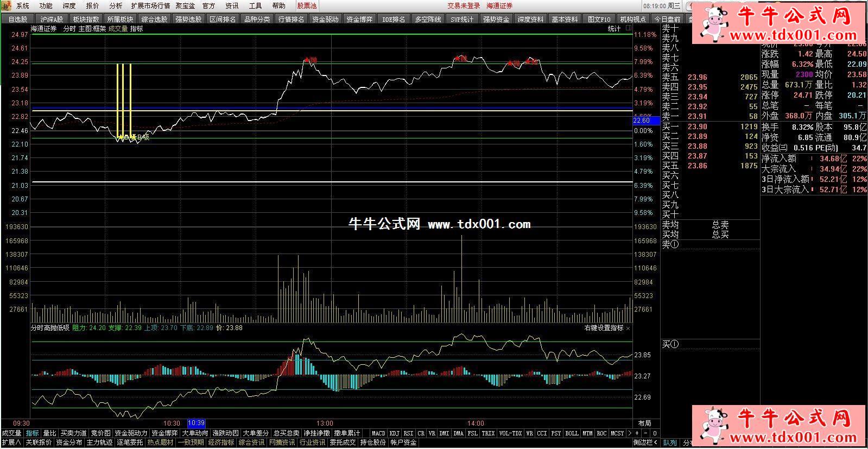
Task: Click the blue 10:39 time marker
Action: 196,423
